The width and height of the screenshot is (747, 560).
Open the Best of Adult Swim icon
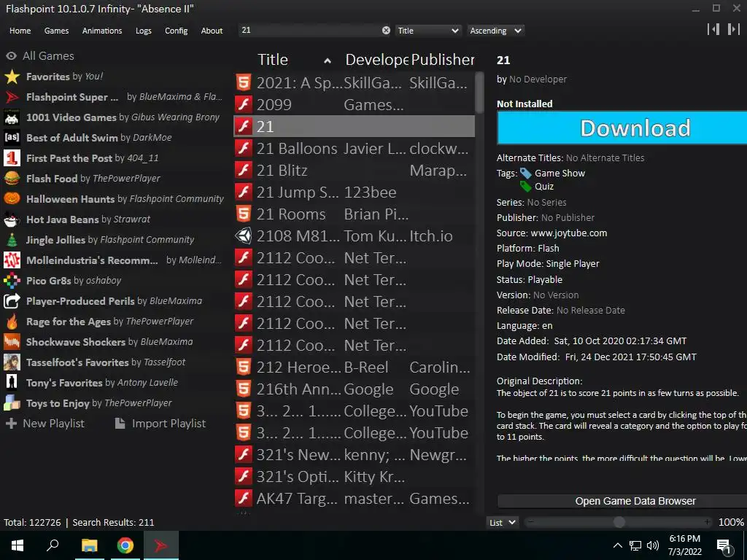[x=12, y=138]
